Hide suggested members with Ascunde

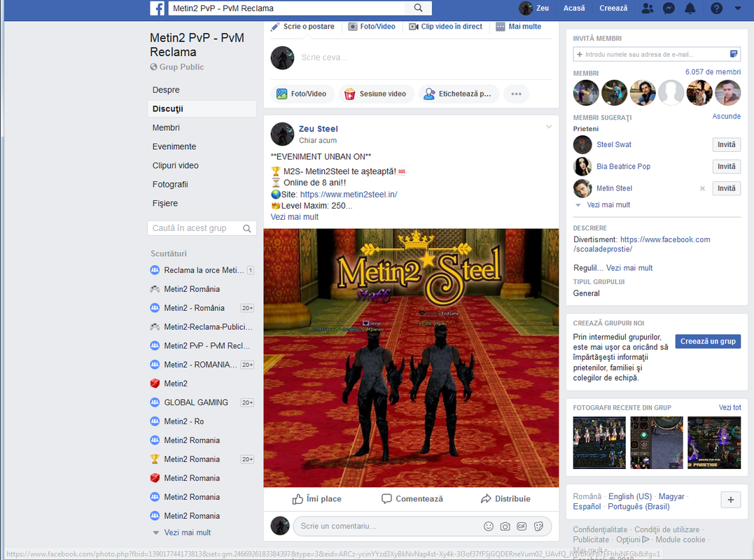pos(726,116)
